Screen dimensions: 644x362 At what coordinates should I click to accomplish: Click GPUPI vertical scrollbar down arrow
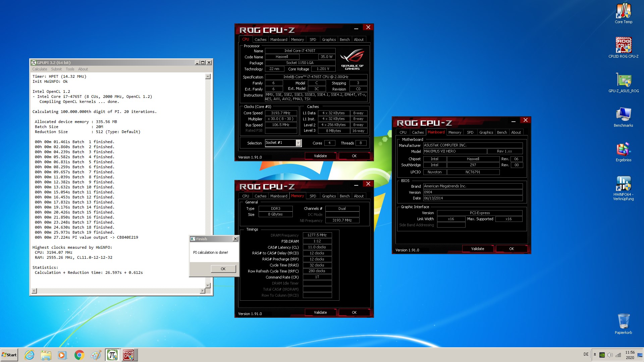(x=208, y=285)
